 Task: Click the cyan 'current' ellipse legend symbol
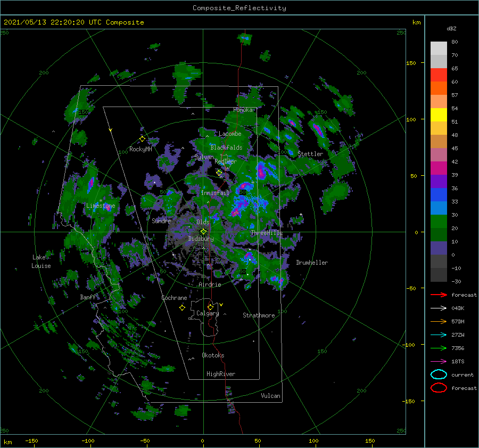point(439,374)
